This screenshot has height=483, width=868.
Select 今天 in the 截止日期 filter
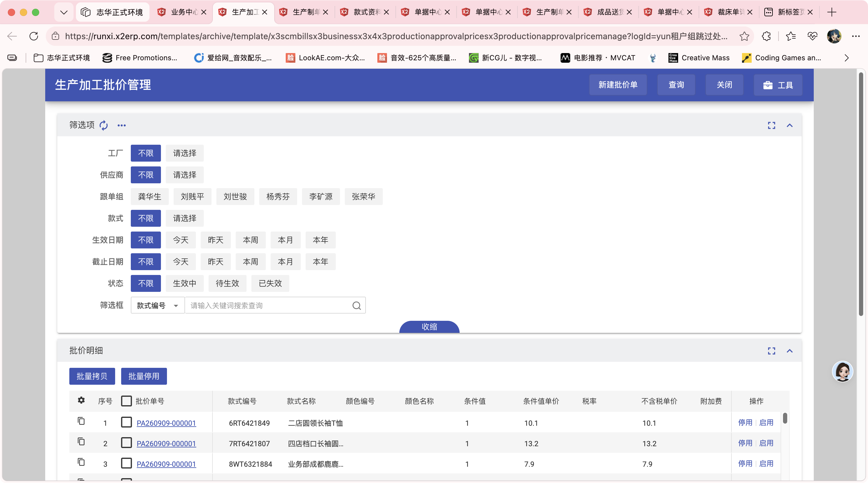[181, 262]
